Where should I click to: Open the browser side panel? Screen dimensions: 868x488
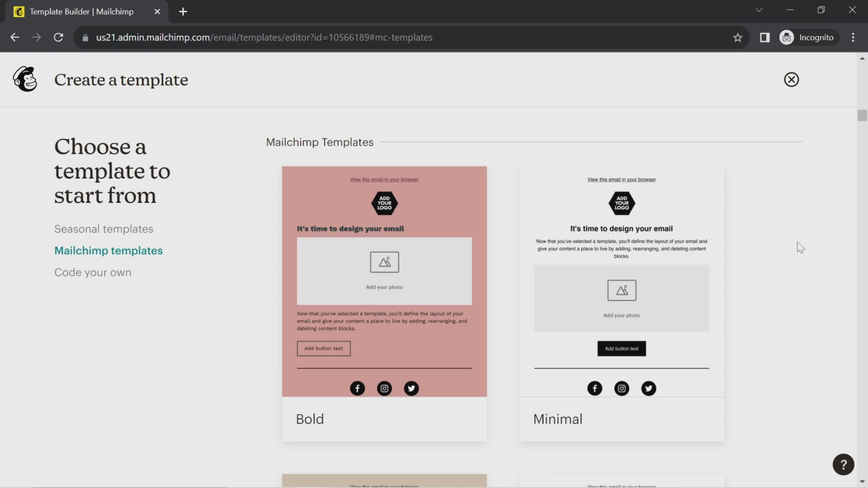(x=764, y=37)
